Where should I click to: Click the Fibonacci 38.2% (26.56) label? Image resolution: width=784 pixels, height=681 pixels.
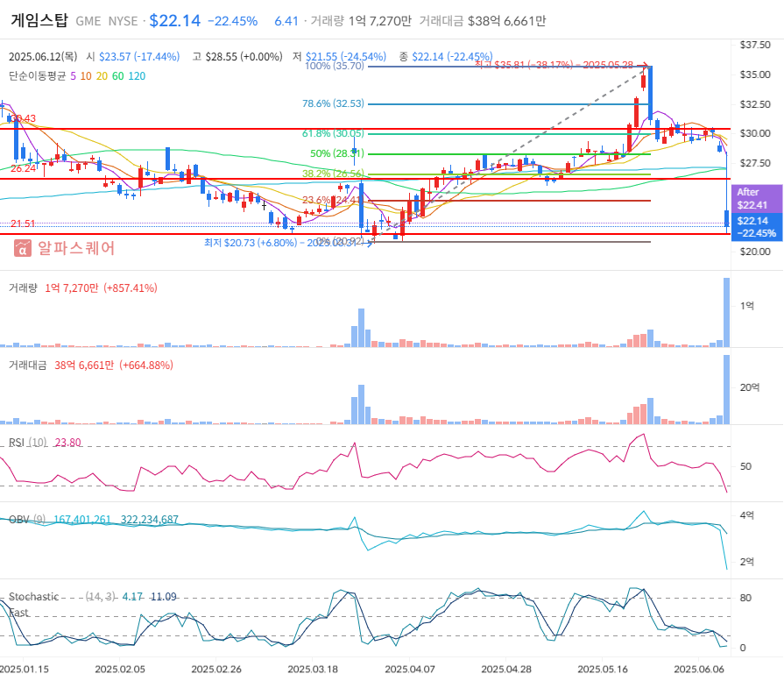coord(333,174)
